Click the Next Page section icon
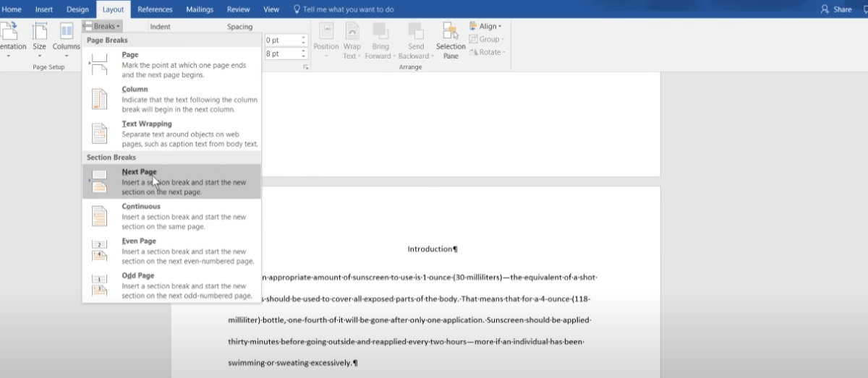This screenshot has height=378, width=868. point(99,181)
